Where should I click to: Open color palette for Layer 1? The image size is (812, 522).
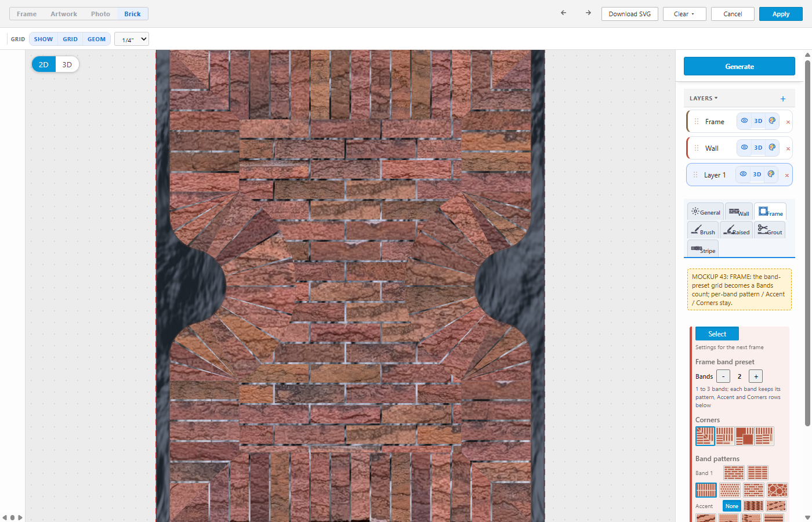(771, 174)
